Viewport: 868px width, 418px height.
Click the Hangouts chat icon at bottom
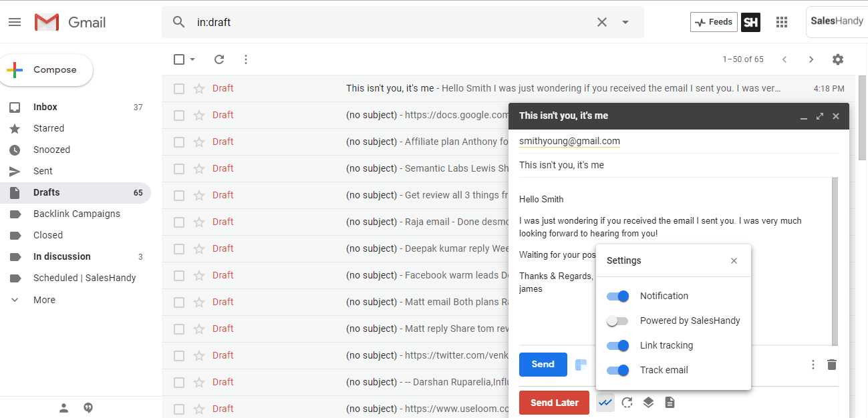[x=88, y=408]
